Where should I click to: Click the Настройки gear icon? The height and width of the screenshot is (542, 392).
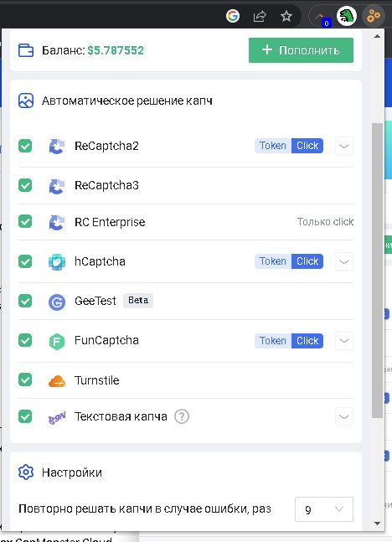(x=26, y=472)
